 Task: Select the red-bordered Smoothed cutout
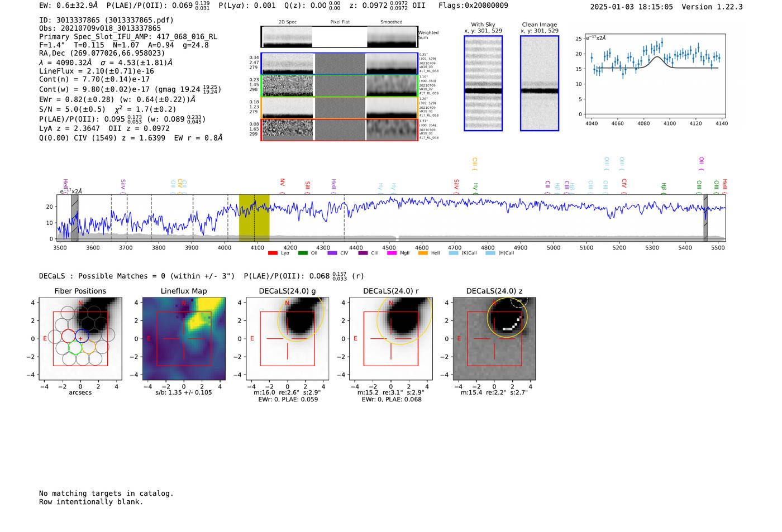[x=392, y=130]
